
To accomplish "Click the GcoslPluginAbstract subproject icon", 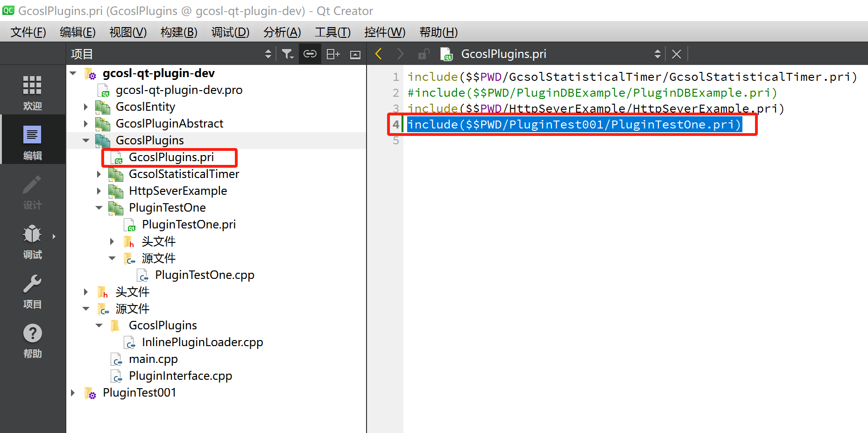I will 103,124.
